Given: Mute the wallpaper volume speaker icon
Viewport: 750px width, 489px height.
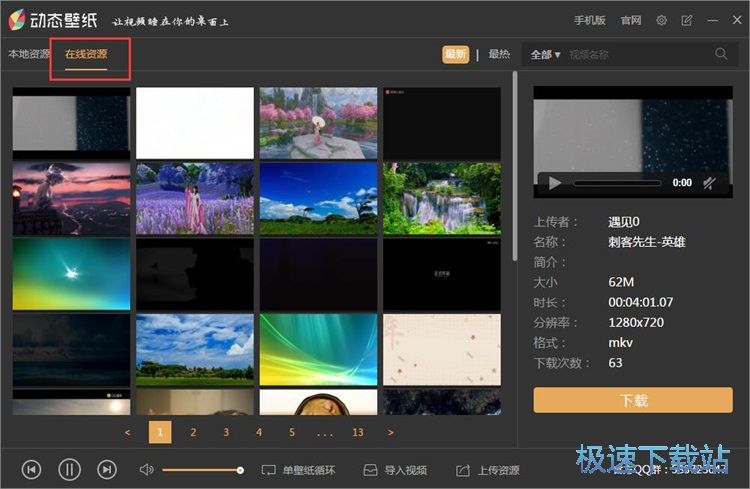Looking at the screenshot, I should [146, 469].
